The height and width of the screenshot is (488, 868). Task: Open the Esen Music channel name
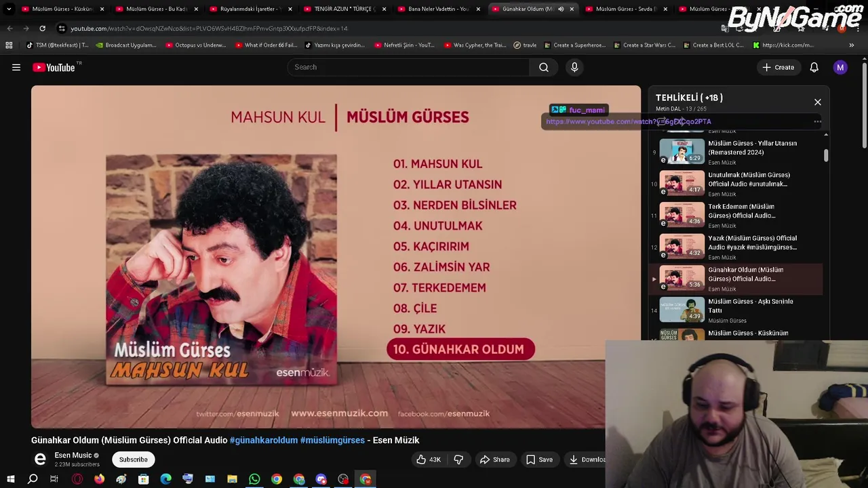point(73,455)
